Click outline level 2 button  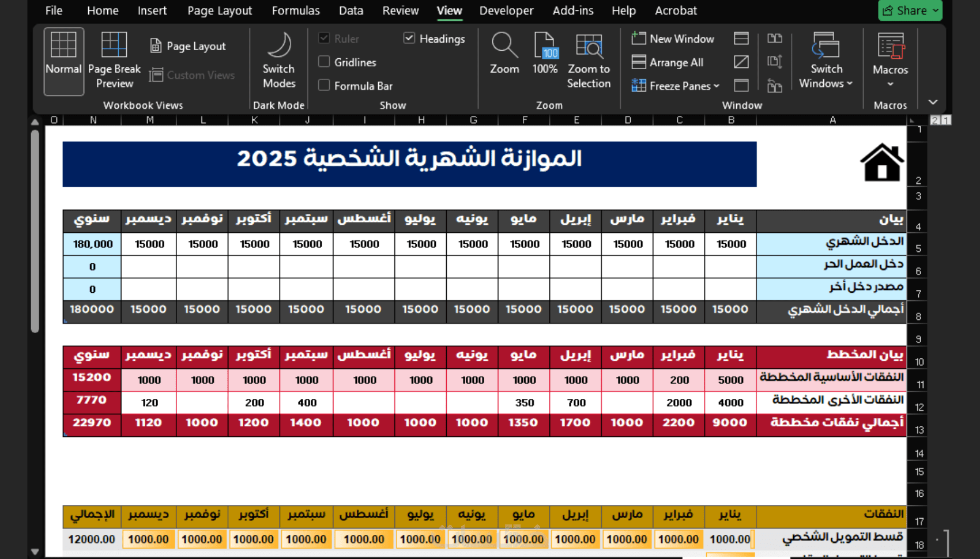(935, 120)
